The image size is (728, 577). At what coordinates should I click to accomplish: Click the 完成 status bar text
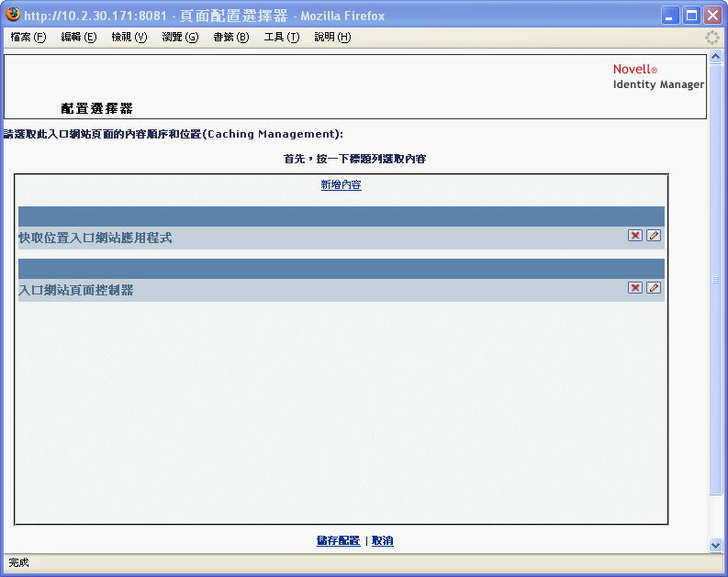(18, 562)
